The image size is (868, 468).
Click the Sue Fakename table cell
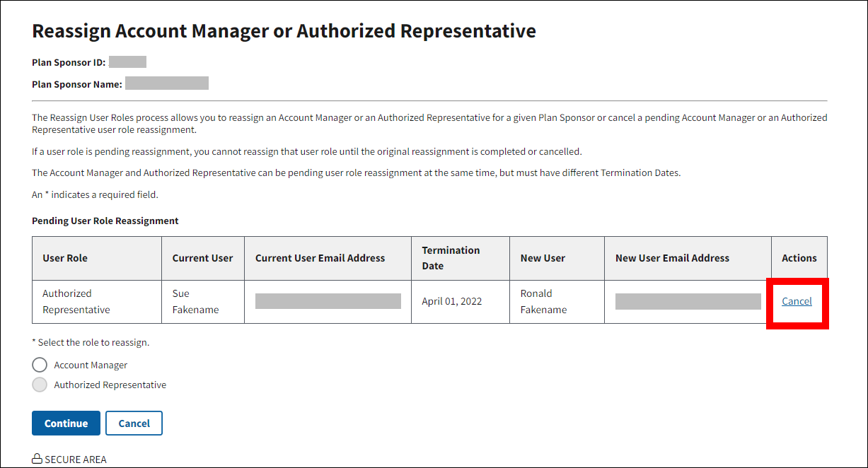click(196, 302)
